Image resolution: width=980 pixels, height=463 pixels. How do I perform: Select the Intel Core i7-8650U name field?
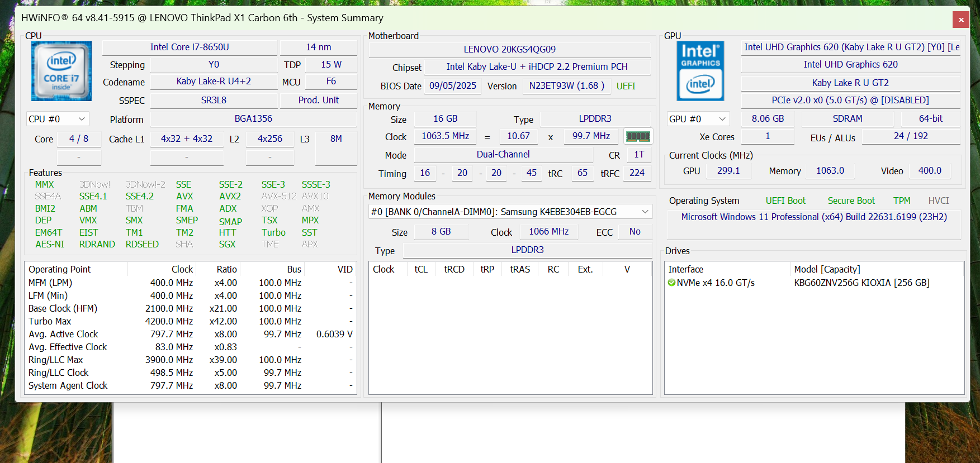tap(190, 47)
